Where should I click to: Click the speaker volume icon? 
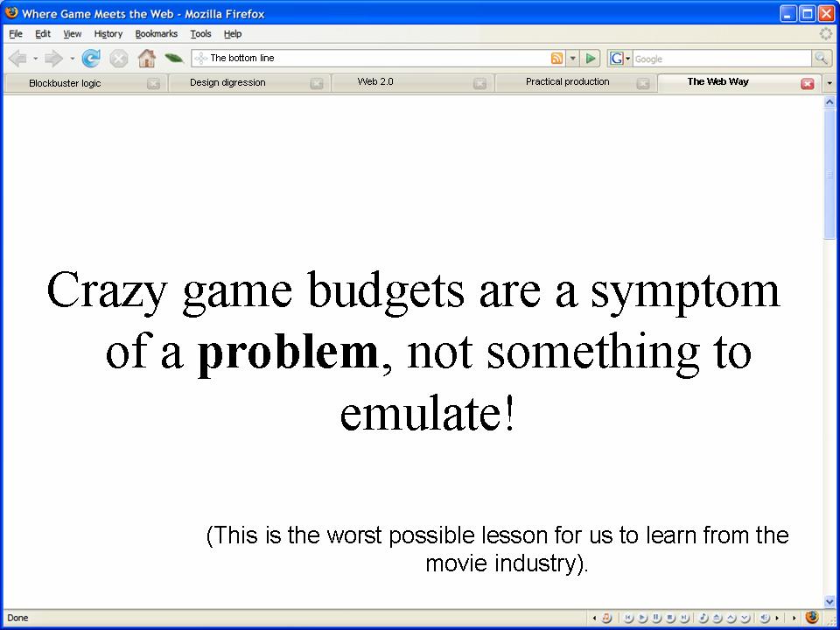click(764, 618)
